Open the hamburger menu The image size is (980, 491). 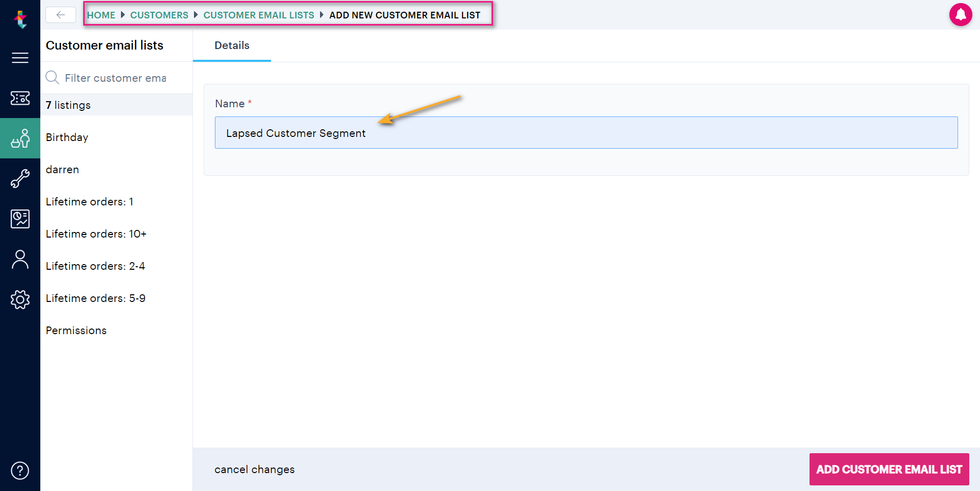(x=20, y=58)
